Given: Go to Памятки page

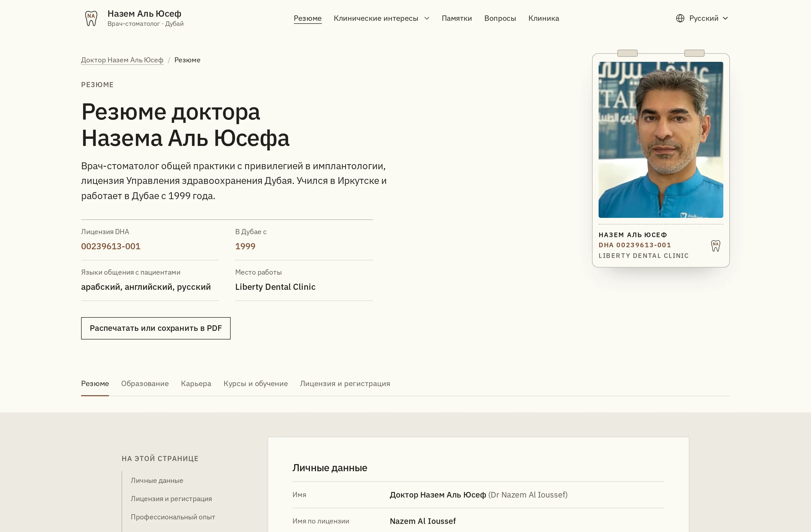Looking at the screenshot, I should 457,18.
